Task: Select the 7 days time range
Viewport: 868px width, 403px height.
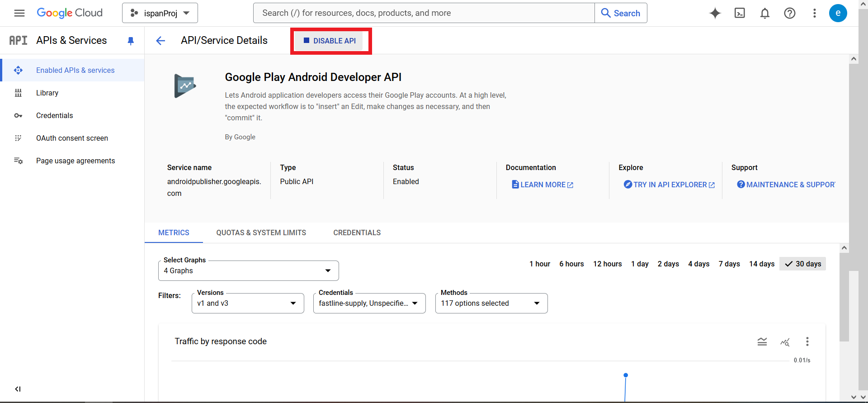Action: (729, 264)
